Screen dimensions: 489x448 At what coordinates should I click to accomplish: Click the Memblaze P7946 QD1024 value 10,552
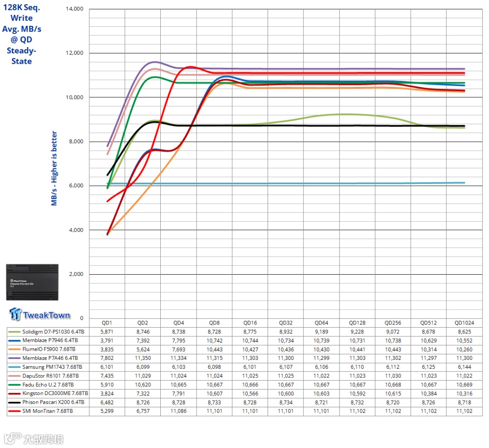pos(465,341)
